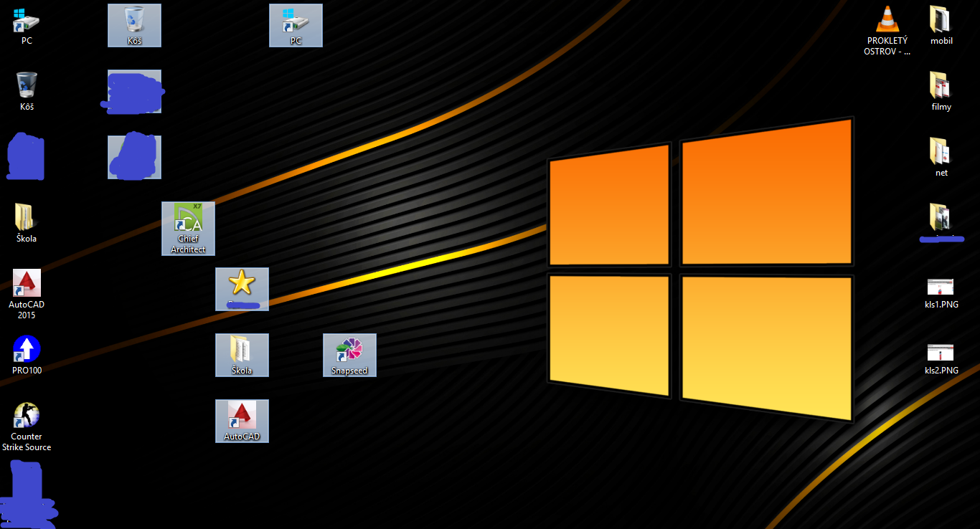Click the PRO100 shortcut icon
Screen dimensions: 980x529
pos(27,356)
